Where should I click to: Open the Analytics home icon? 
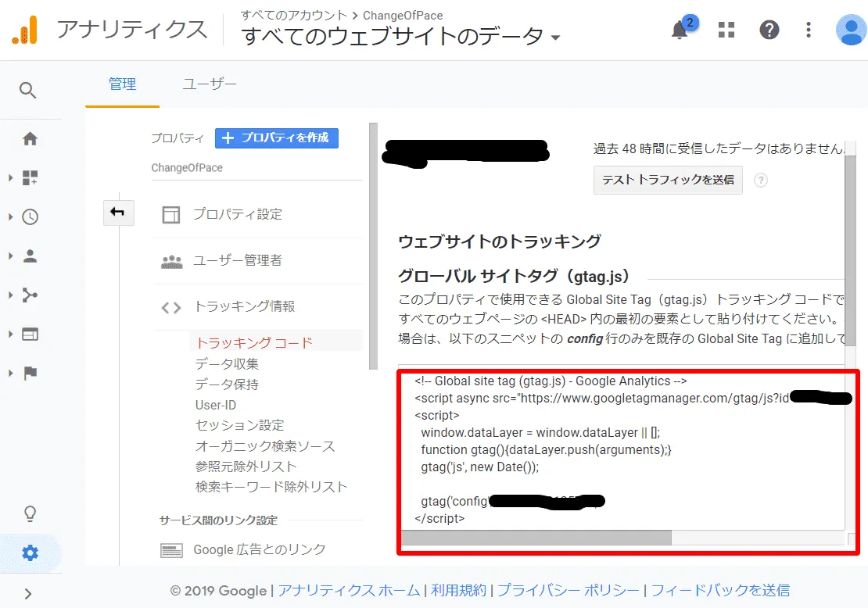click(x=30, y=138)
